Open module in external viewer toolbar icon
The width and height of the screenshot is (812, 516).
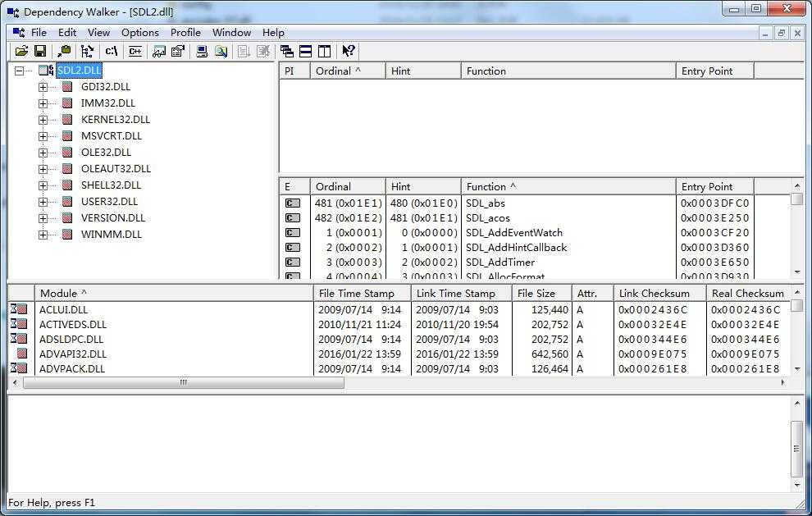tap(159, 51)
